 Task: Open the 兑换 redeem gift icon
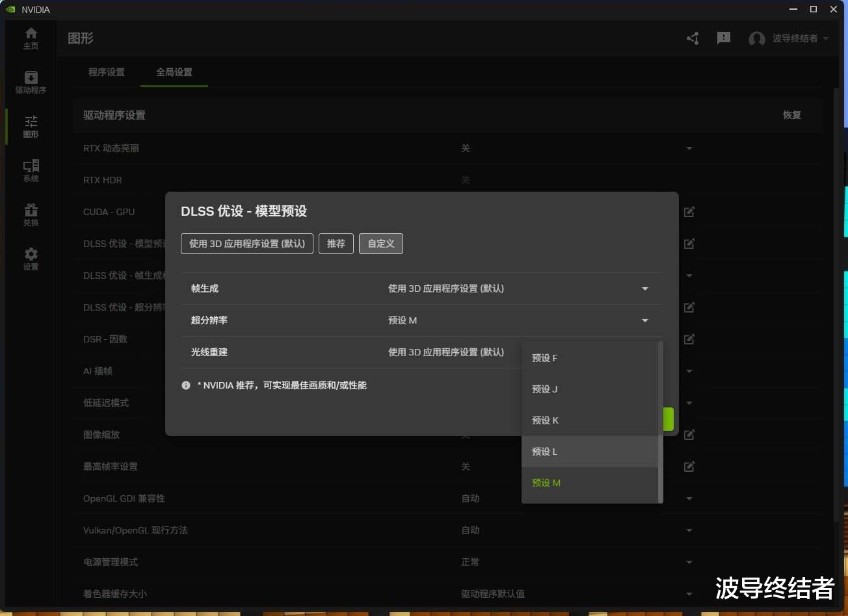click(x=31, y=210)
